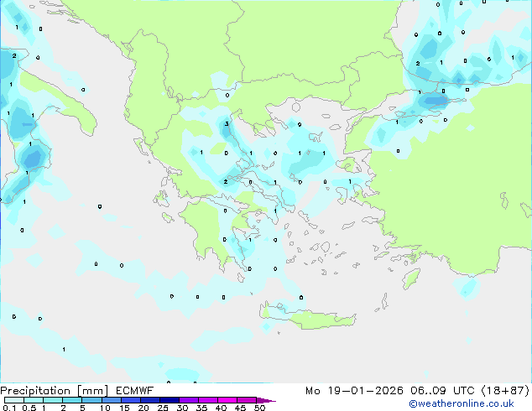Viewport: 532px width, 411px height.
Task: Click the legend swatch between 2 and 5
Action: pos(72,400)
